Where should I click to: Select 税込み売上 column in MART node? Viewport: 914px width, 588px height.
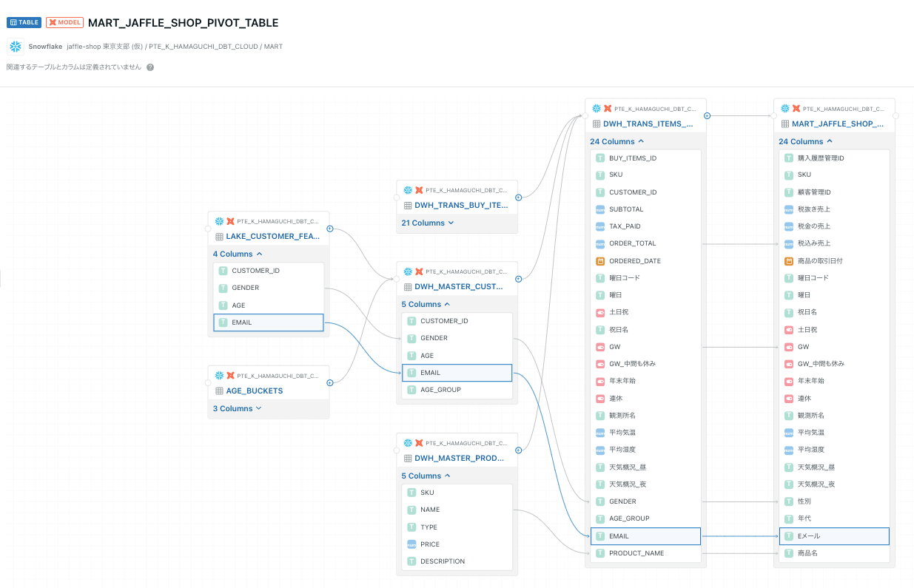click(834, 243)
